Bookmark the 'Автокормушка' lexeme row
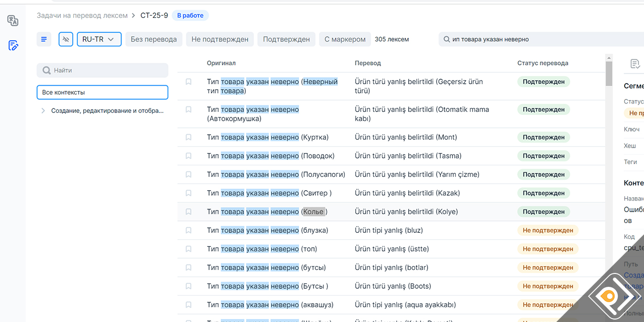644x322 pixels. (x=189, y=109)
